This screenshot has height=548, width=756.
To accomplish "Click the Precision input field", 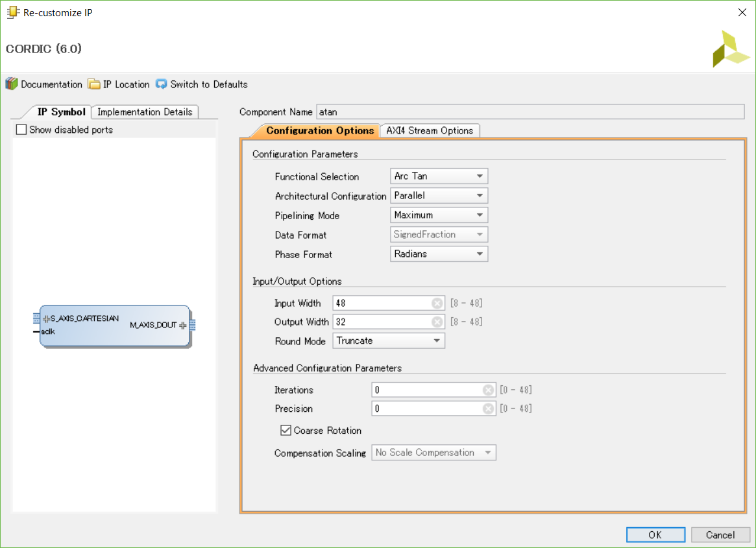I will coord(433,409).
